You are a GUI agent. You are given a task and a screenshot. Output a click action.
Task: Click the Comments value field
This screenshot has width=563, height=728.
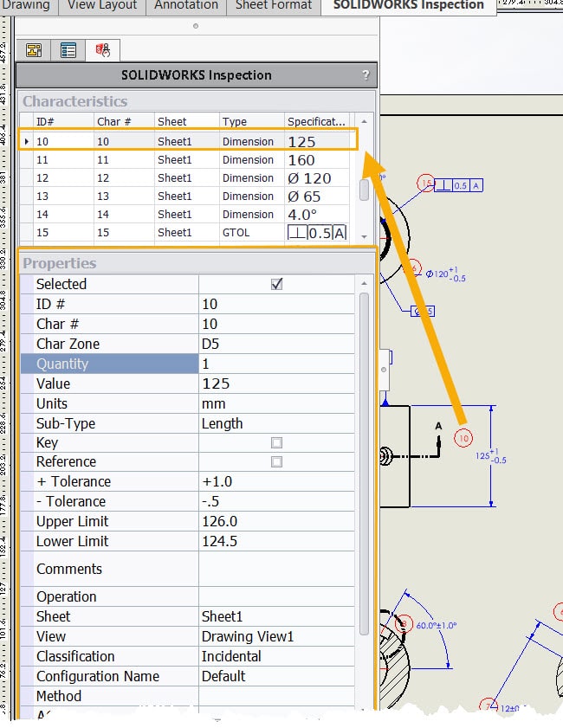tap(277, 570)
